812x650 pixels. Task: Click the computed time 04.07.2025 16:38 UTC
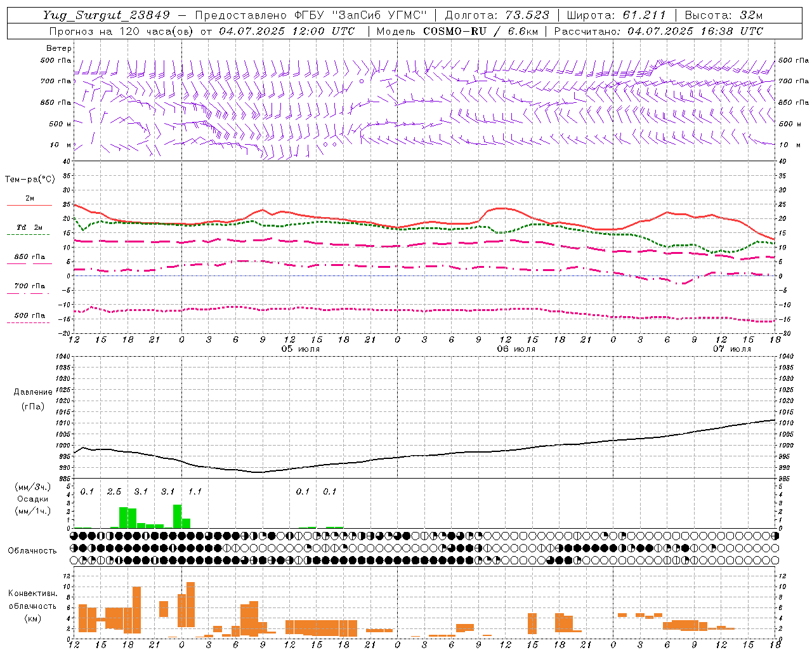coord(695,31)
